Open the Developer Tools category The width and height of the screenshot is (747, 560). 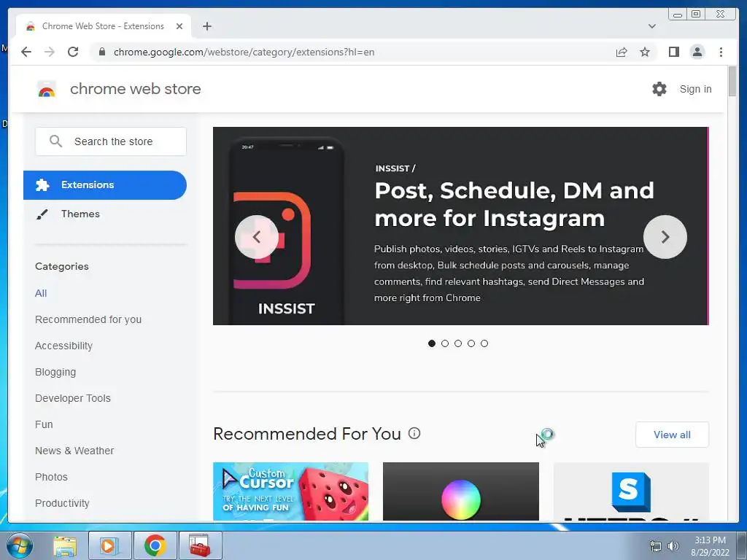tap(73, 398)
